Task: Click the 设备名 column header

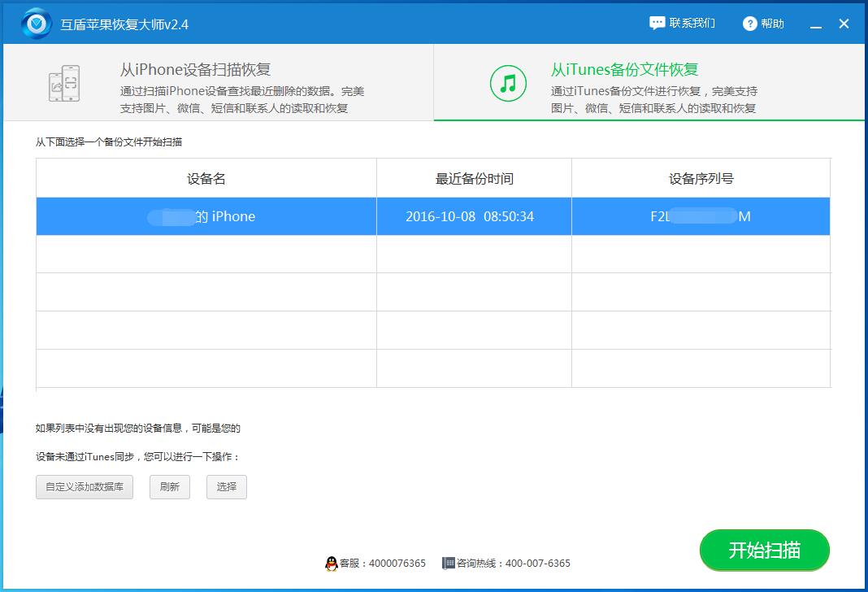Action: [206, 177]
